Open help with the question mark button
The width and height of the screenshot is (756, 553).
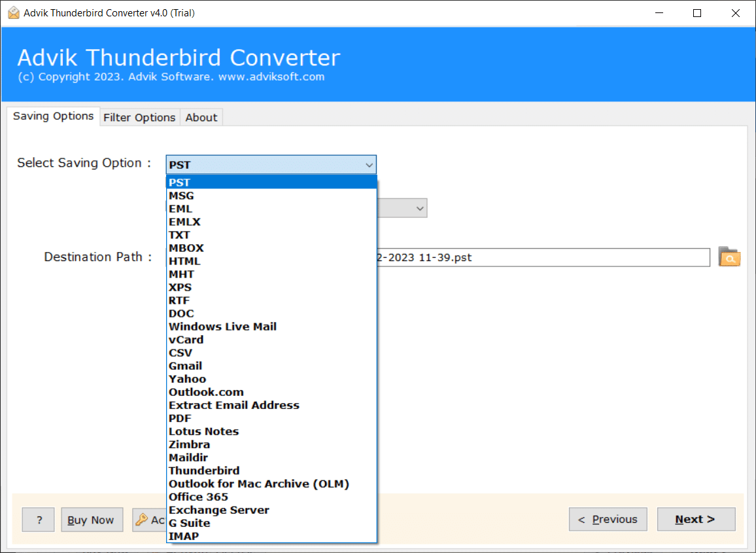pyautogui.click(x=39, y=520)
